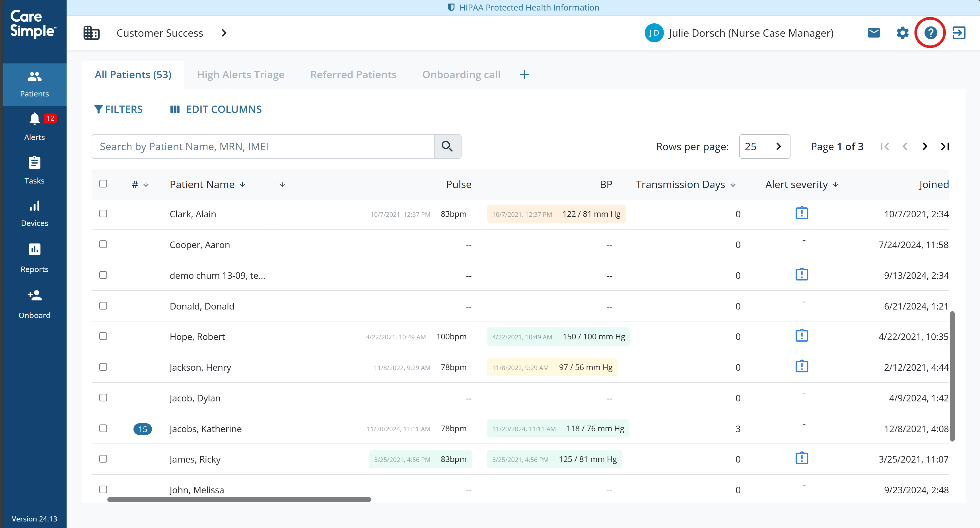Viewport: 980px width, 528px height.
Task: Click the Onboard add-person icon
Action: click(34, 296)
